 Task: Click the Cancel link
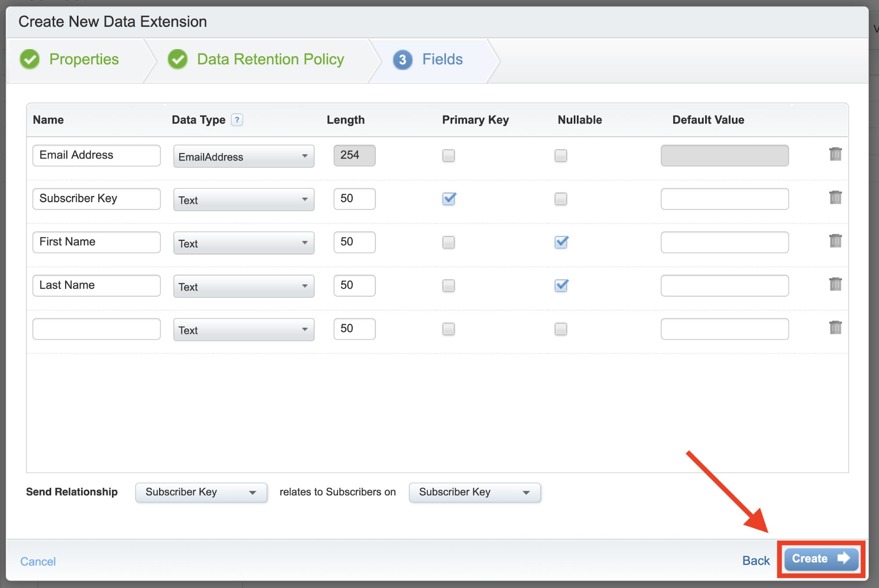tap(38, 562)
